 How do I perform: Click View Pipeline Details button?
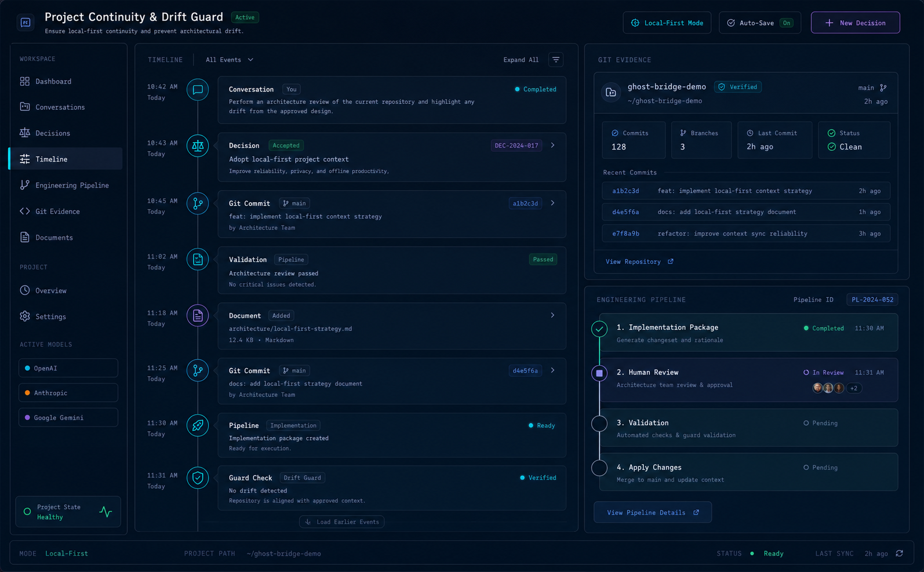(653, 512)
